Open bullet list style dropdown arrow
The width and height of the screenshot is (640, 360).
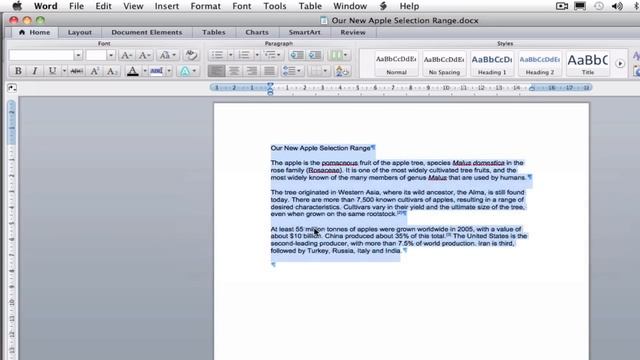pyautogui.click(x=230, y=55)
